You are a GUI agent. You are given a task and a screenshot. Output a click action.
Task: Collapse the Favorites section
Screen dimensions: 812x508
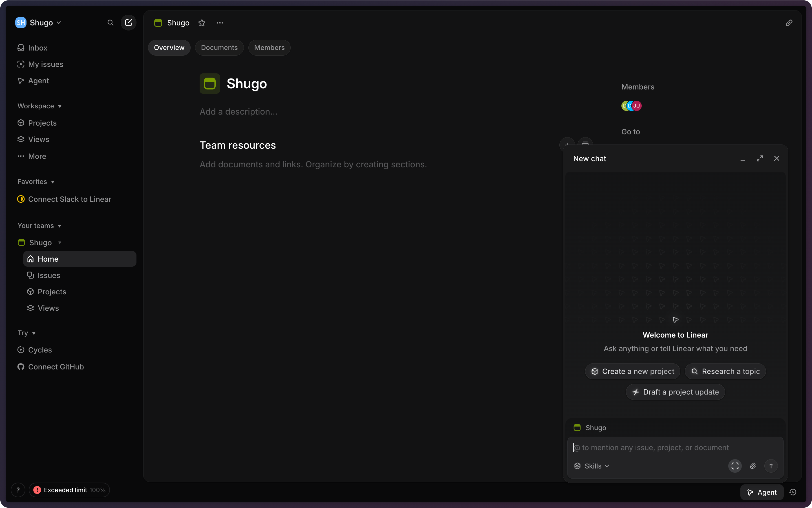coord(36,181)
